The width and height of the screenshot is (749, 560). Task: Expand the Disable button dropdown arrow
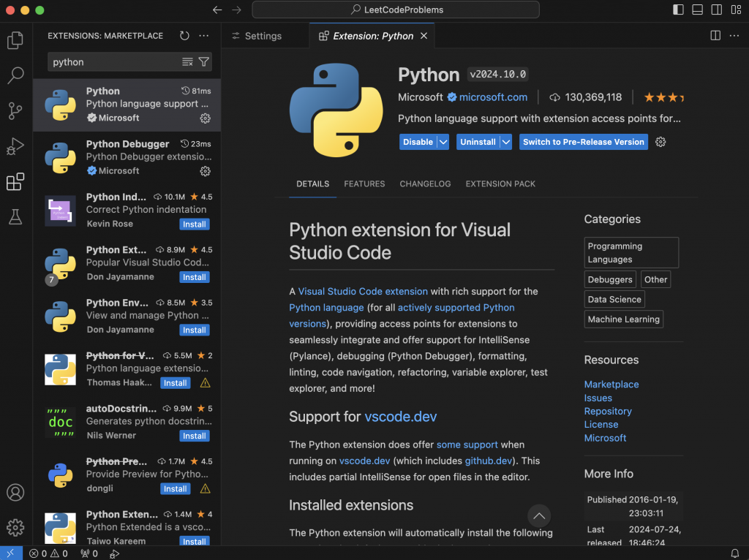443,142
